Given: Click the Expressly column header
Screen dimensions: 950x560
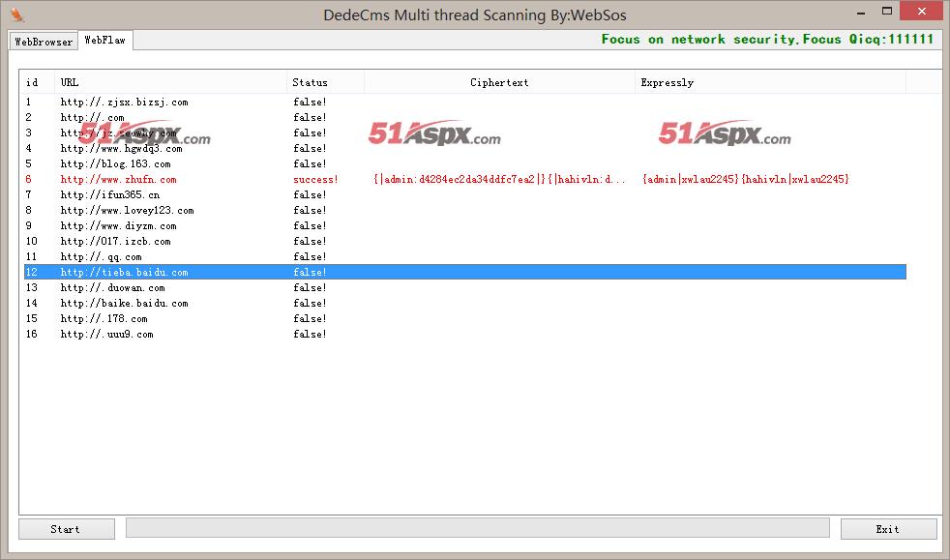Looking at the screenshot, I should point(770,82).
